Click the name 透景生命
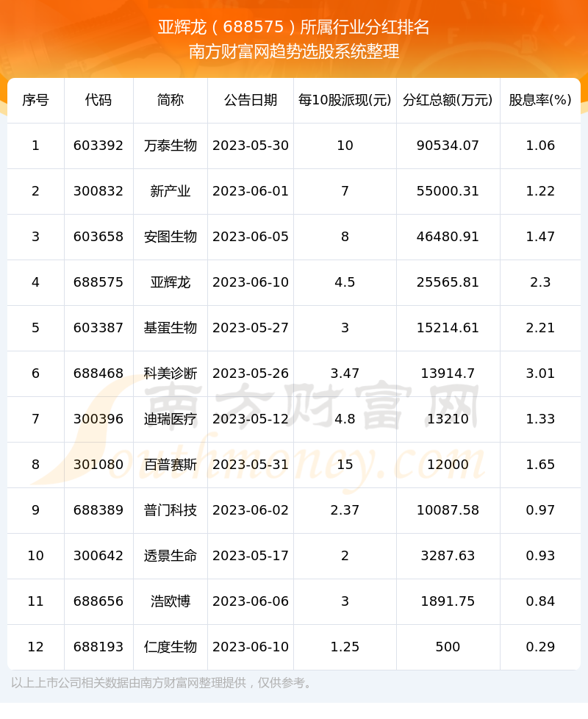 [x=170, y=556]
